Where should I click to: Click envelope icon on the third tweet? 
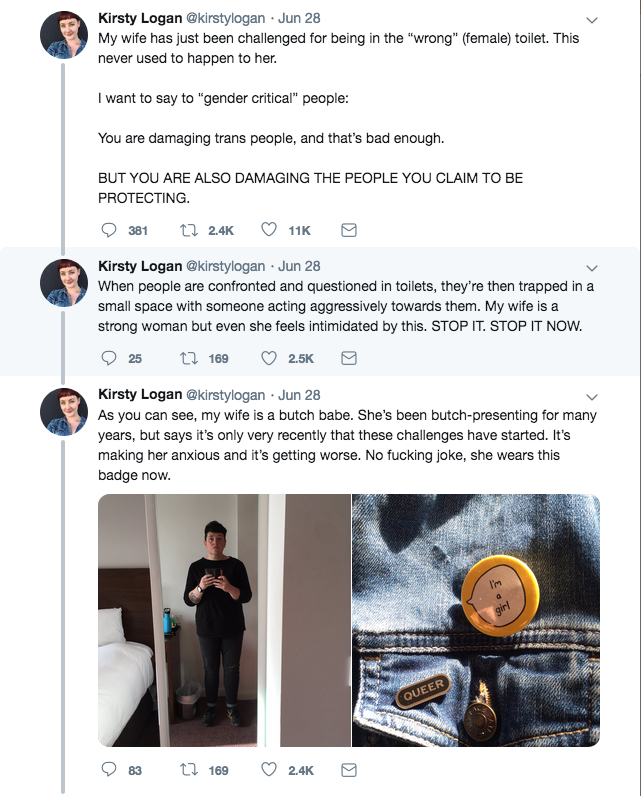pos(349,770)
